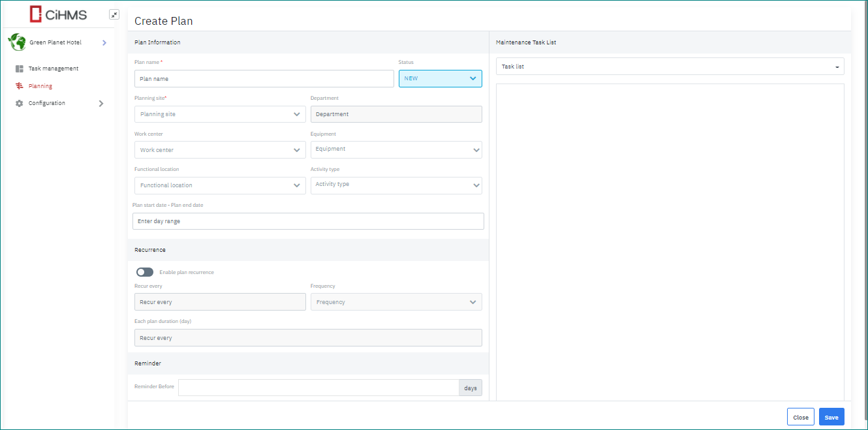Click the Green Planet Hotel globe icon
The height and width of the screenshot is (430, 868).
16,42
